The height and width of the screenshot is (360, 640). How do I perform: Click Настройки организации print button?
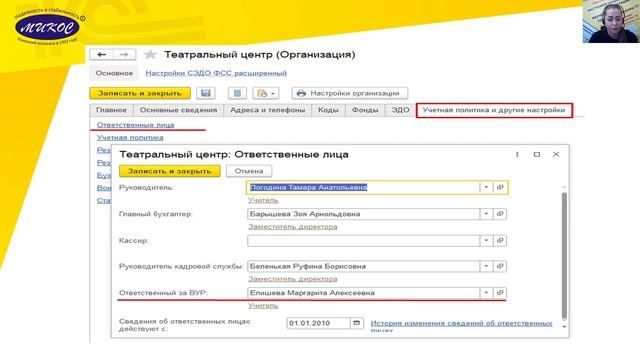click(x=349, y=93)
